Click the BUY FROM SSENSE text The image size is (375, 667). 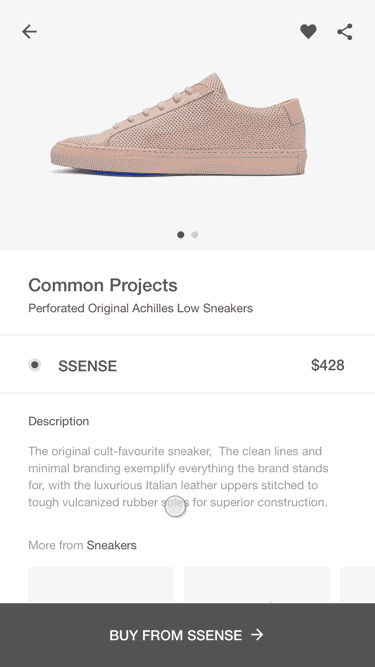click(176, 635)
